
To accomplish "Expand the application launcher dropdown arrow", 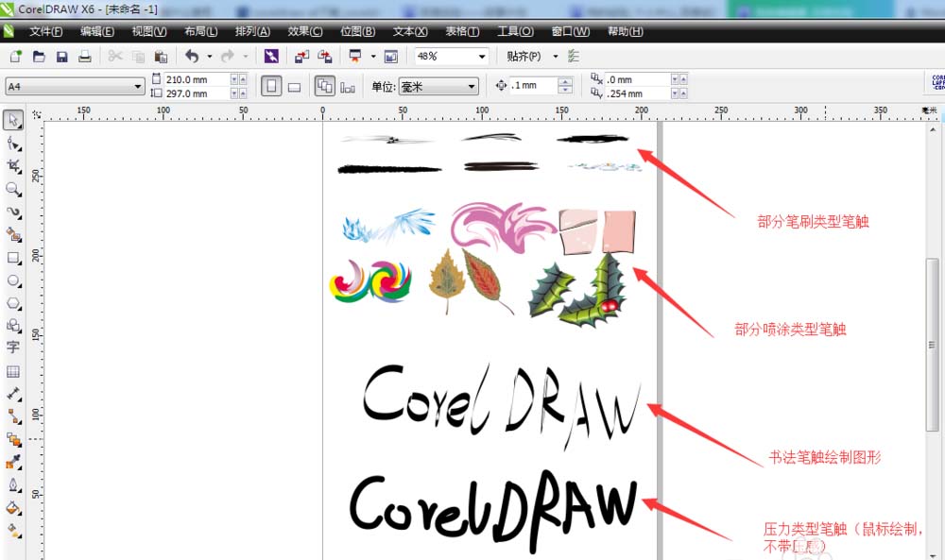I will 373,57.
